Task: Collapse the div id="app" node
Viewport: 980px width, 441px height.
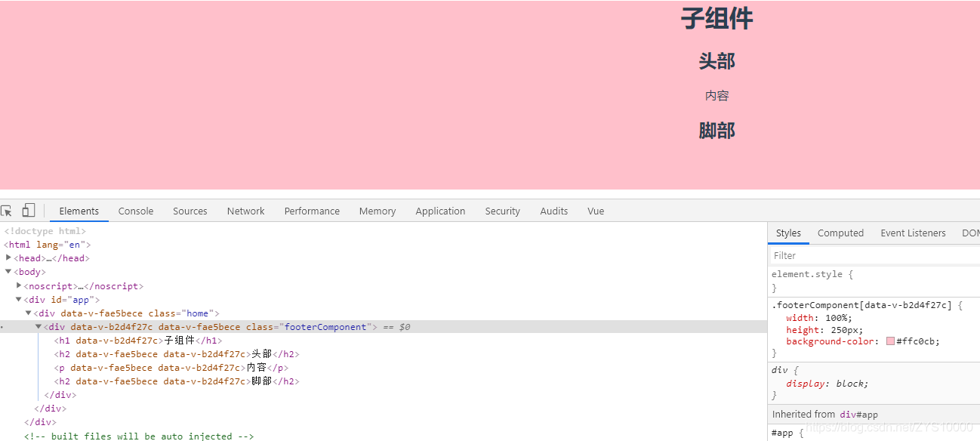Action: tap(19, 299)
